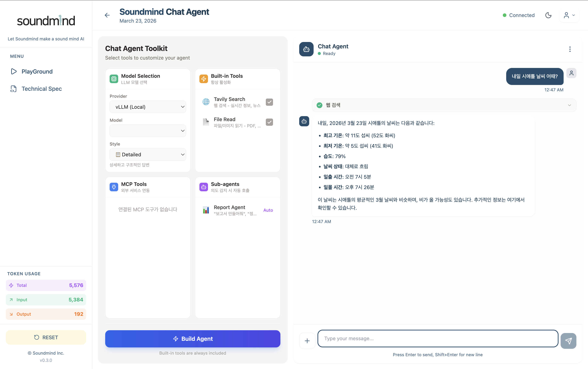Image resolution: width=588 pixels, height=369 pixels.
Task: Select the Tavily Search tool row
Action: (238, 102)
